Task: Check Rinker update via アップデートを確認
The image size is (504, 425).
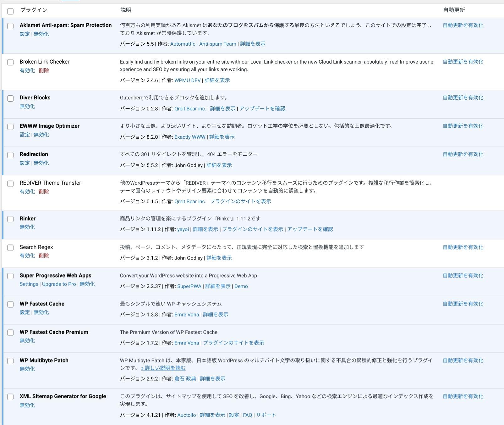Action: [310, 229]
